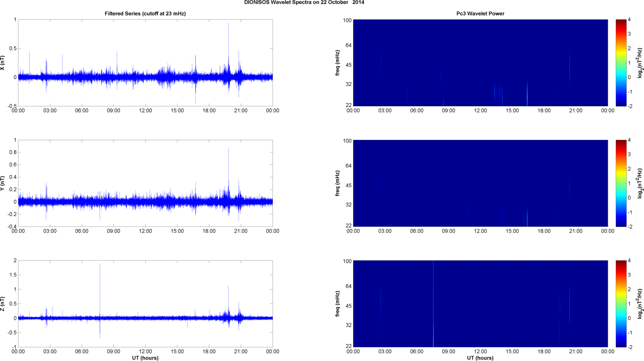Click the '06:00' tick under the Z filtered series
644x361 pixels.
coord(82,352)
